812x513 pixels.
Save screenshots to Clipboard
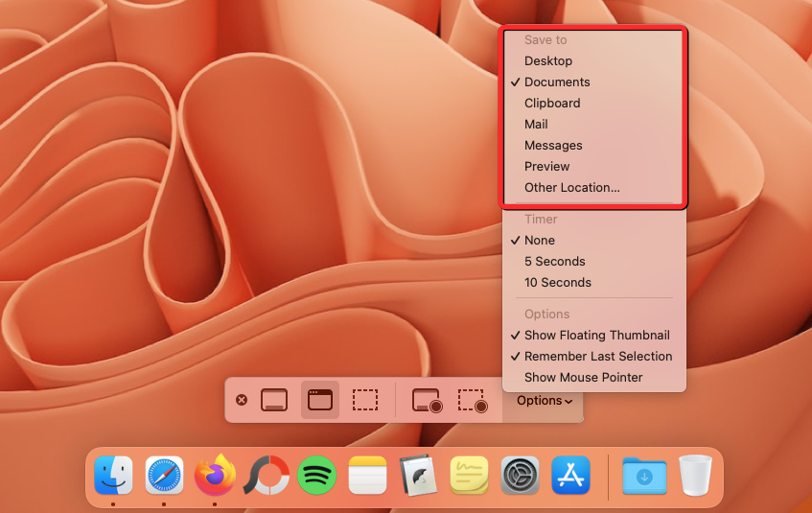(552, 104)
